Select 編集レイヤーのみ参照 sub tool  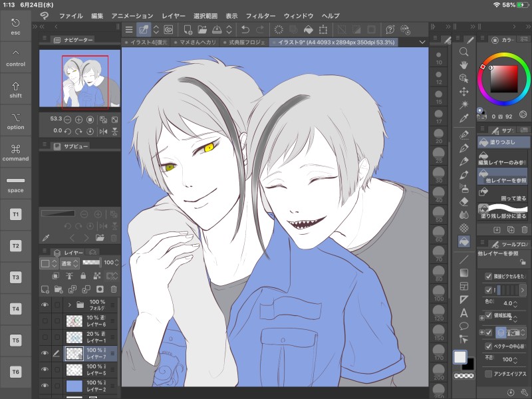click(503, 158)
